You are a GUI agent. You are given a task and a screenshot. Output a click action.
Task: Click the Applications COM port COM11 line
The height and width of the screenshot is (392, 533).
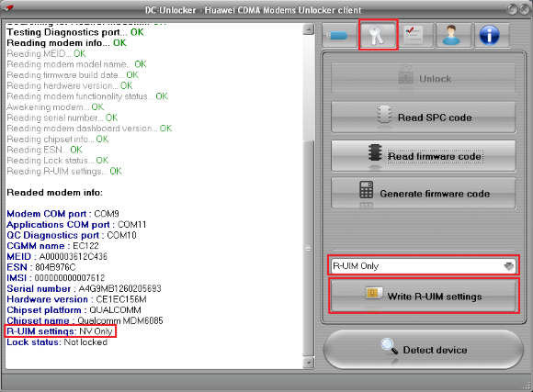point(76,225)
